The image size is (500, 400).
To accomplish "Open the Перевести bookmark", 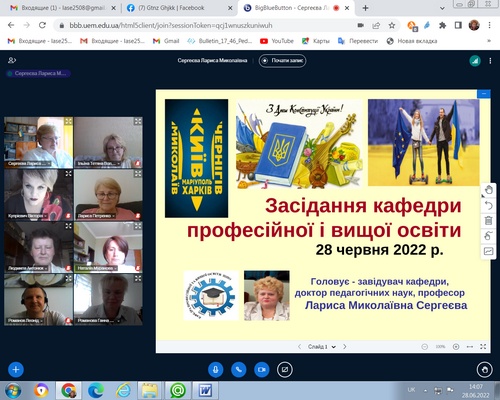I will tap(358, 41).
